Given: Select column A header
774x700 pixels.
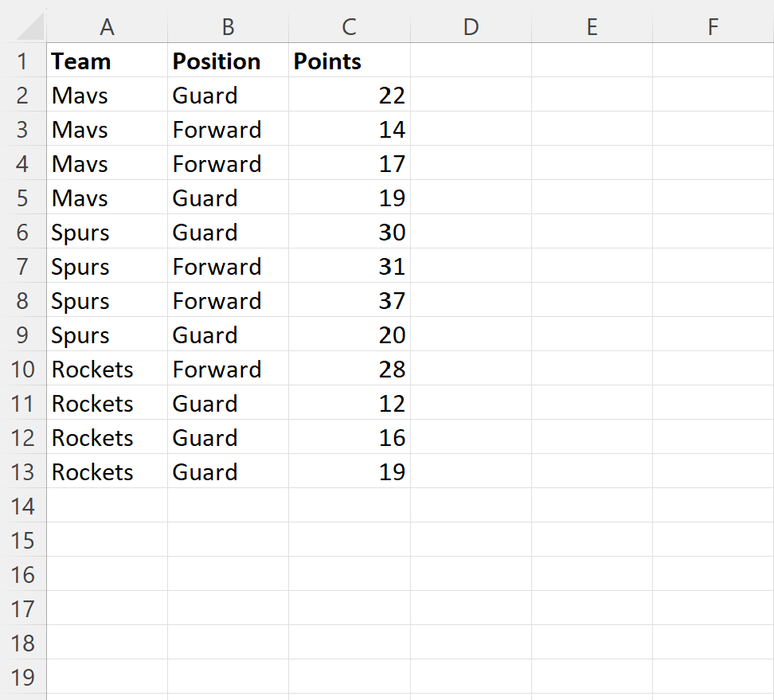Looking at the screenshot, I should [x=107, y=26].
